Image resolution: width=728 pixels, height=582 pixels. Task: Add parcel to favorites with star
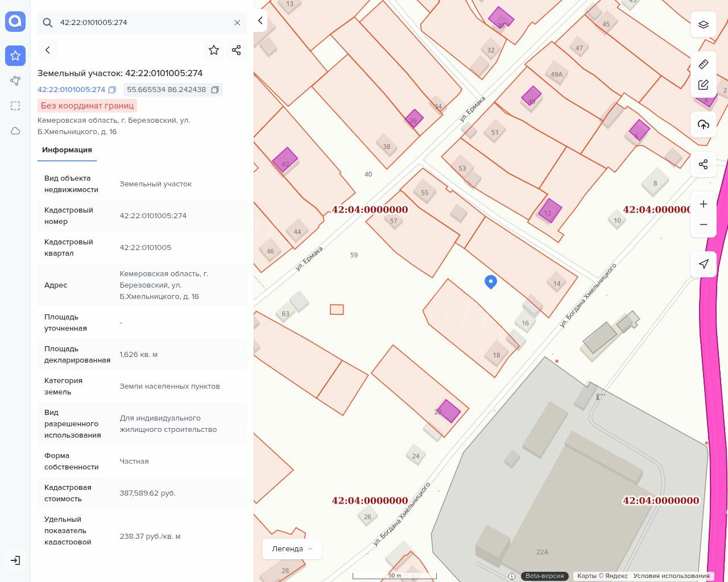click(x=214, y=50)
